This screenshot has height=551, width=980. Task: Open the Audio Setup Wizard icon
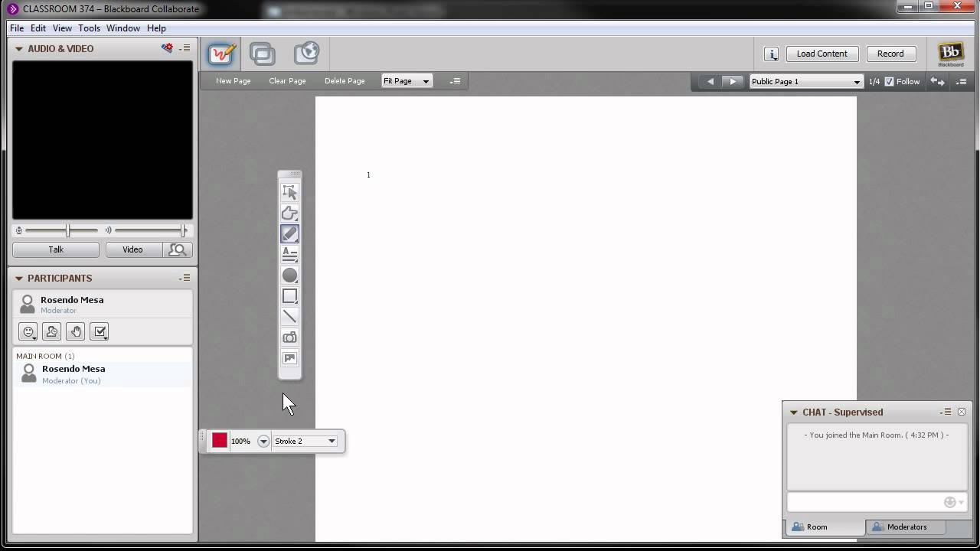pos(167,48)
